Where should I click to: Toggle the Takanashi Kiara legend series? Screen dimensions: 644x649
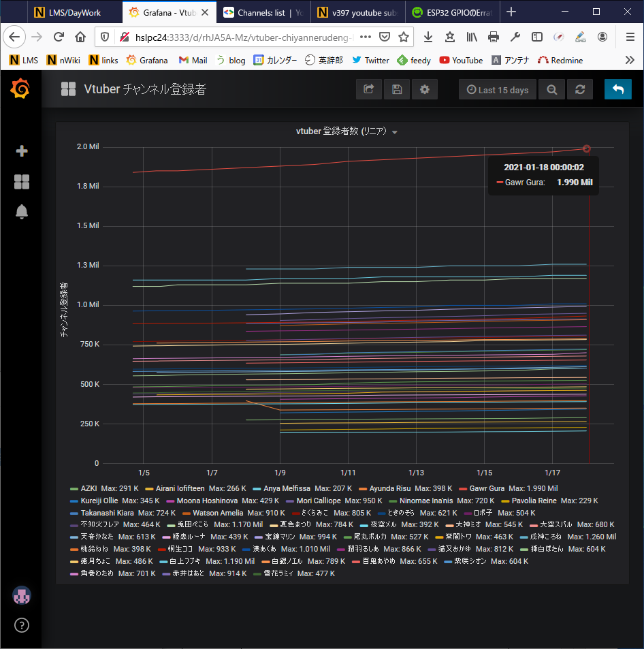coord(107,513)
